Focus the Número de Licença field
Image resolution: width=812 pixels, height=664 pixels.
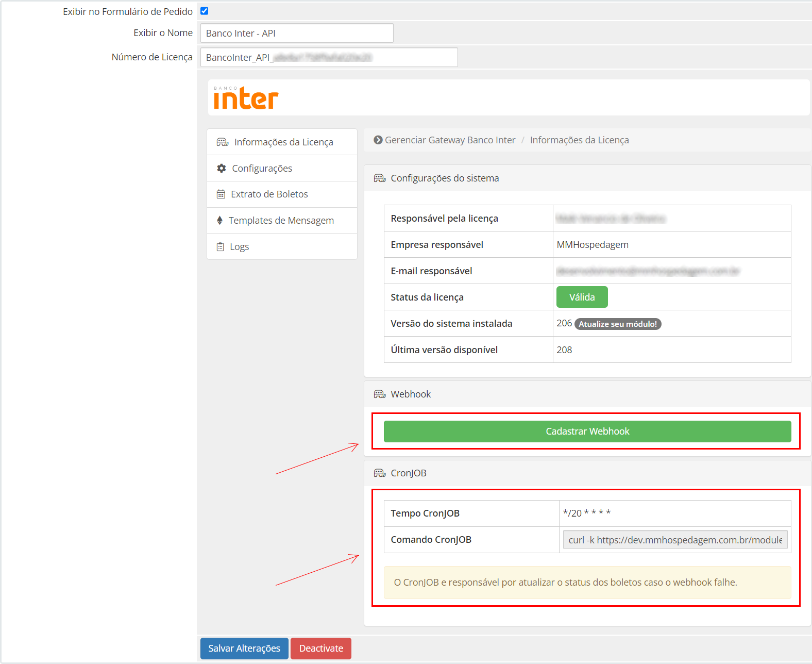tap(329, 57)
